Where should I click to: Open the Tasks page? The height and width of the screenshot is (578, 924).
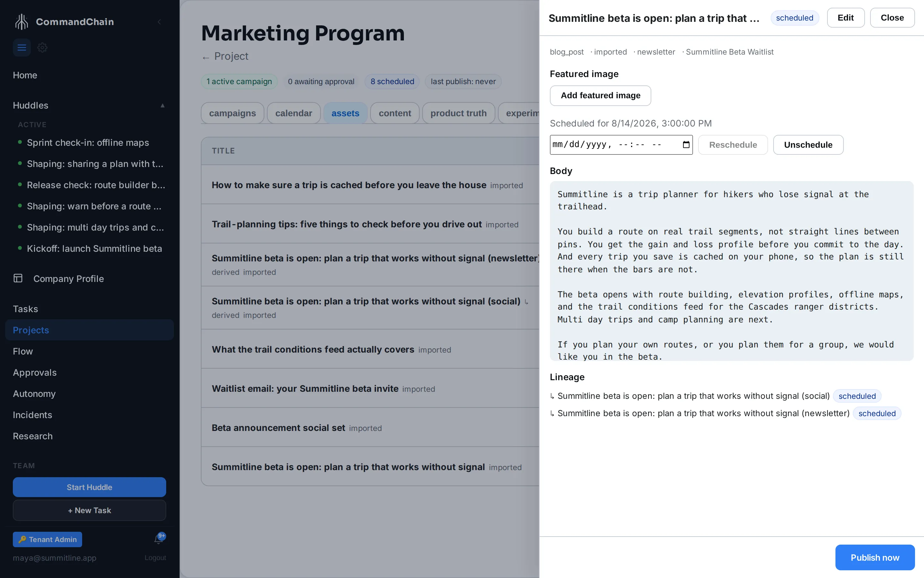[x=25, y=309]
